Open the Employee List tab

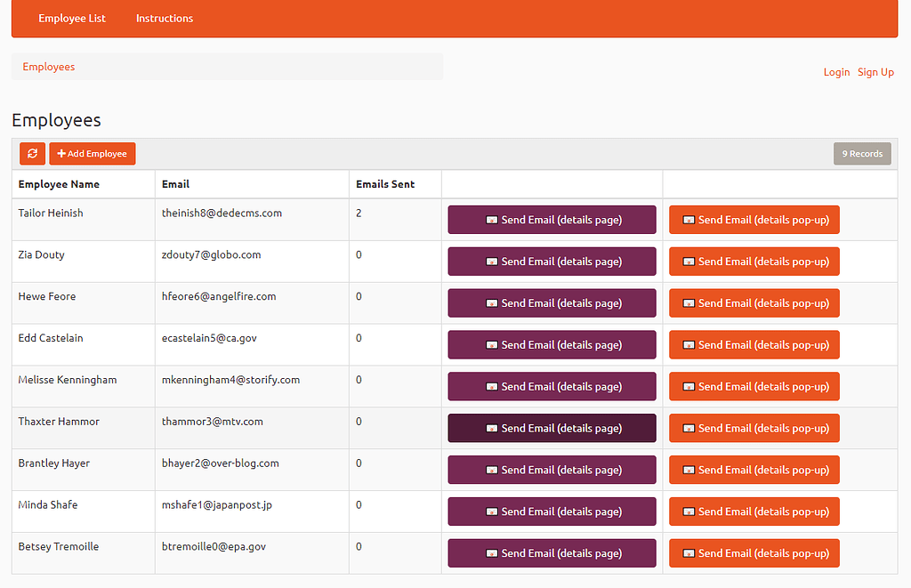click(71, 18)
